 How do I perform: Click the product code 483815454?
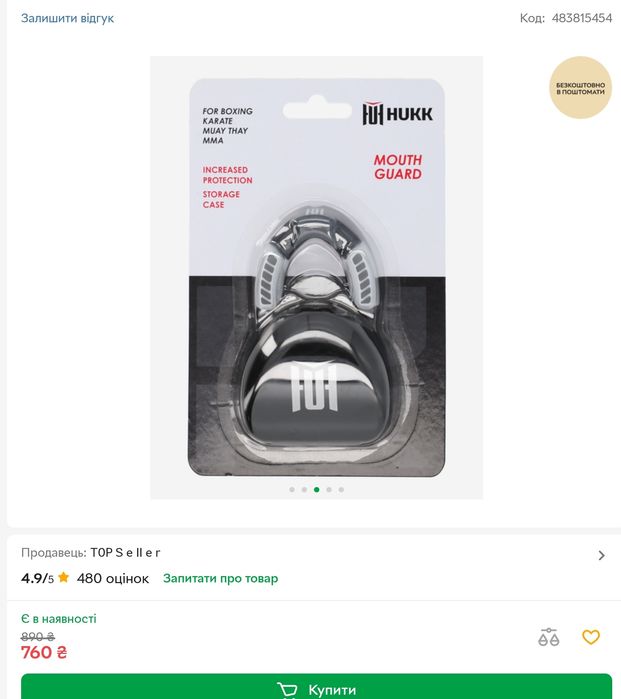[x=582, y=18]
